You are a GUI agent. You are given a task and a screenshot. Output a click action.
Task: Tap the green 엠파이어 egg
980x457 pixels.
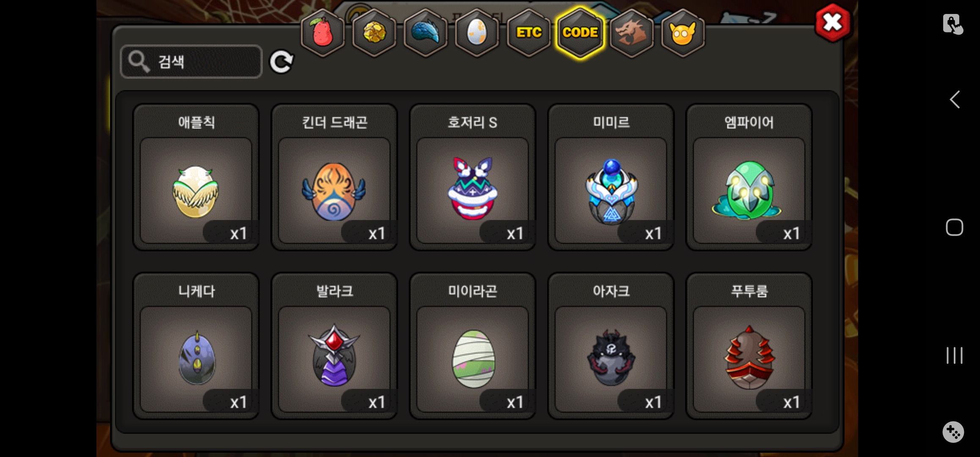[749, 177]
